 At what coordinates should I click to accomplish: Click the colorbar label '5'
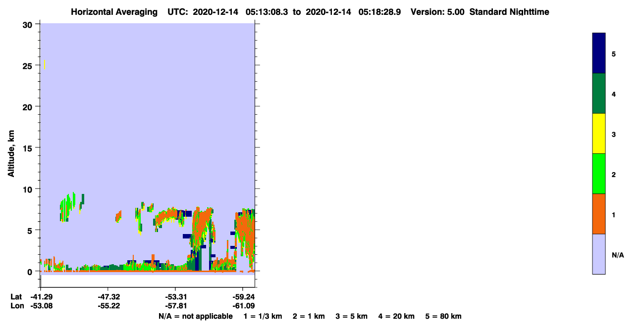[614, 54]
